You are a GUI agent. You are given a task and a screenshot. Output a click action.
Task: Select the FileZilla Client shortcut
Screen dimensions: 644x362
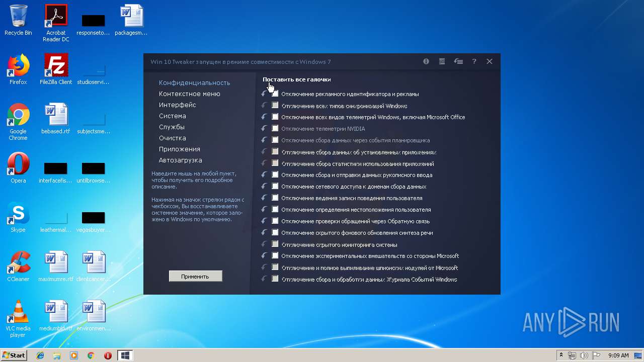(56, 69)
